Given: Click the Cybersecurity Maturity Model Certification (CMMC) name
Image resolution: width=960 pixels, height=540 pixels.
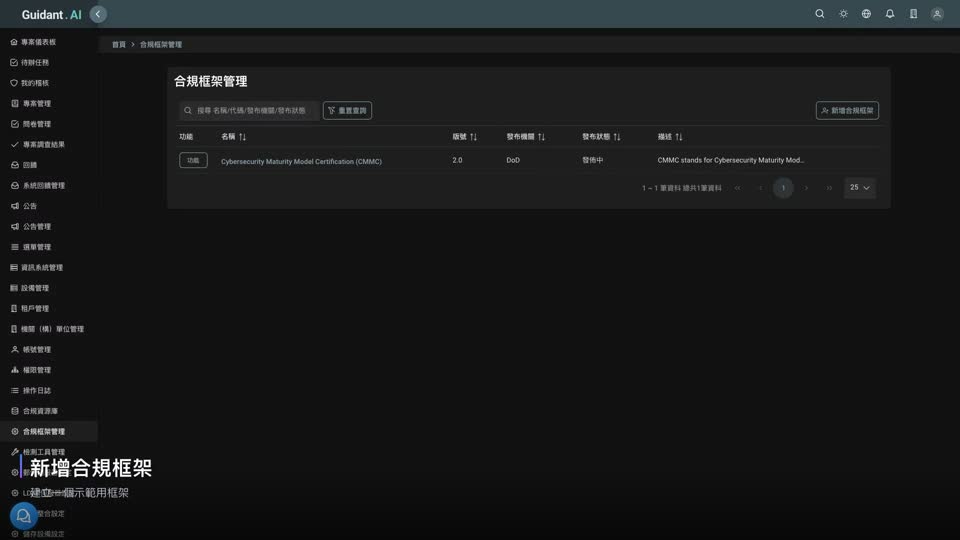Looking at the screenshot, I should pyautogui.click(x=301, y=162).
